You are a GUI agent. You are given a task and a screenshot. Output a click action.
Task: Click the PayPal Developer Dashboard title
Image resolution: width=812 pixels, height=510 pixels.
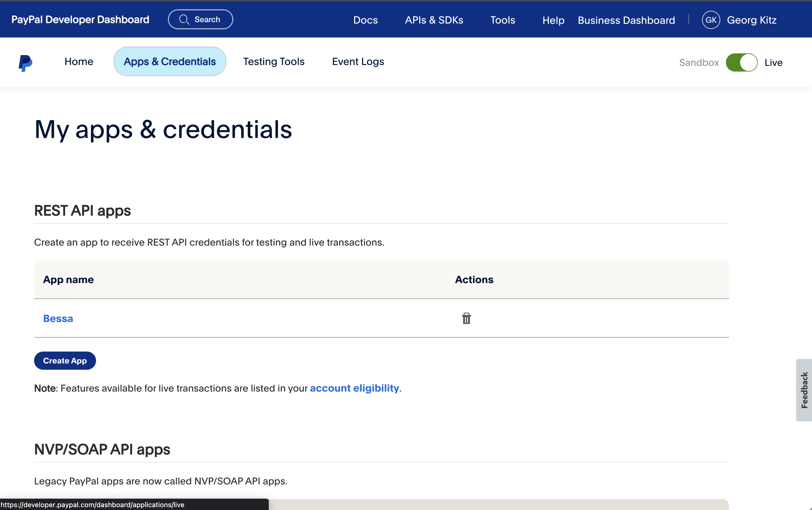tap(80, 20)
